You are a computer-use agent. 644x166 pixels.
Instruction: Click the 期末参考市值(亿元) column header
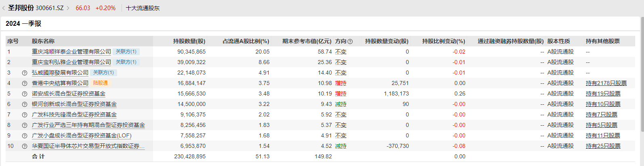pyautogui.click(x=307, y=41)
